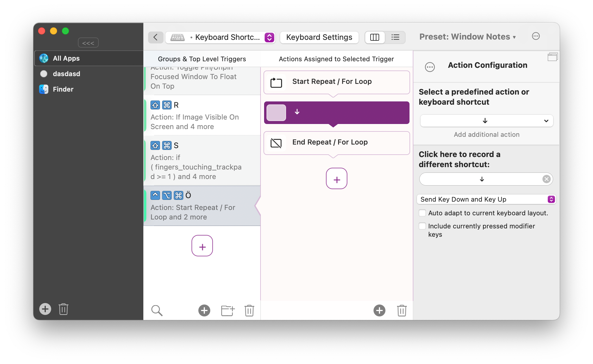Expand the predefined action dropdown
The height and width of the screenshot is (364, 593).
(x=546, y=121)
